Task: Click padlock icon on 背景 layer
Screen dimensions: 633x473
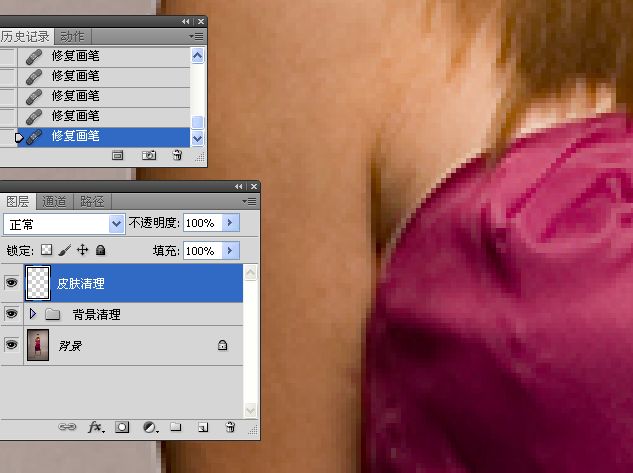Action: click(222, 345)
